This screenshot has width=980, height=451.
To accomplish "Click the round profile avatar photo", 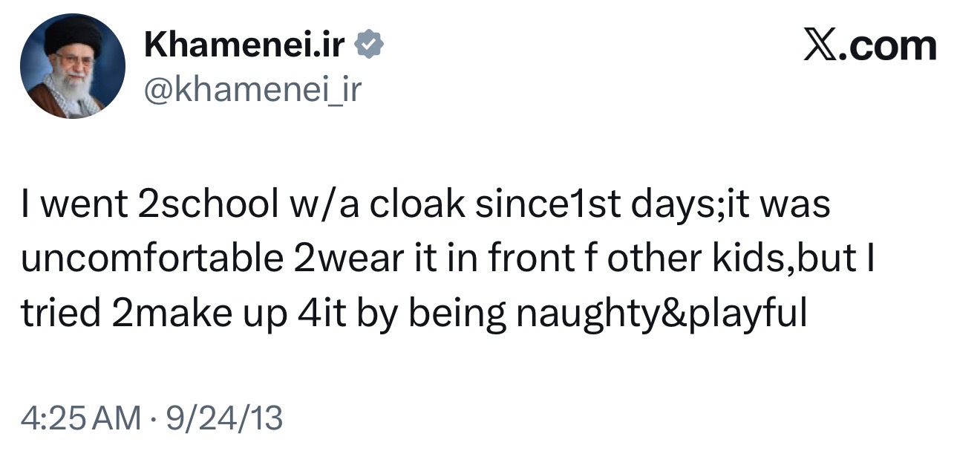I will (73, 66).
